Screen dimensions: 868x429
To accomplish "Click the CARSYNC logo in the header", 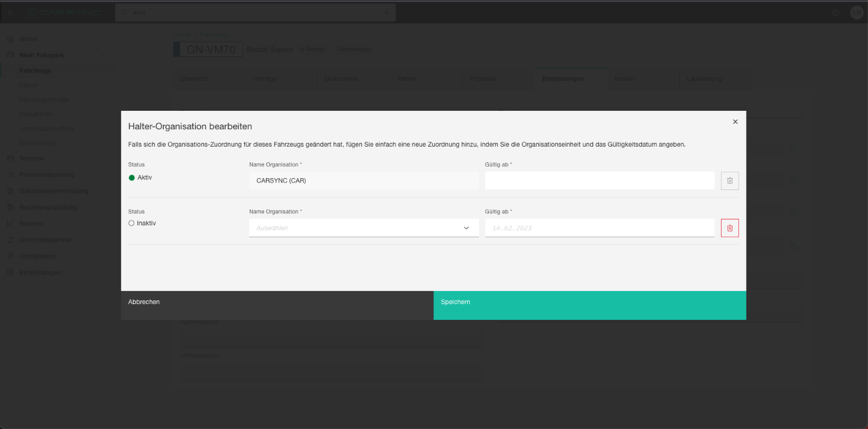I will tap(64, 12).
